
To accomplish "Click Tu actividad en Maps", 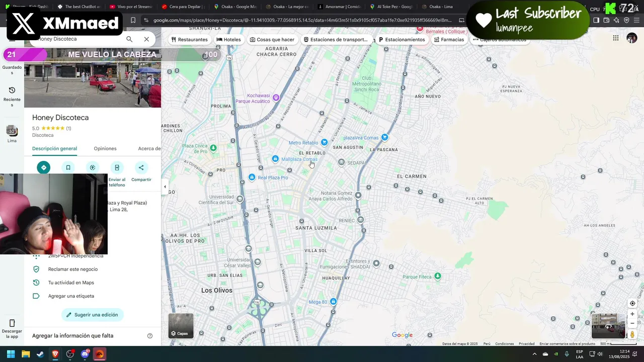I will 71,283.
